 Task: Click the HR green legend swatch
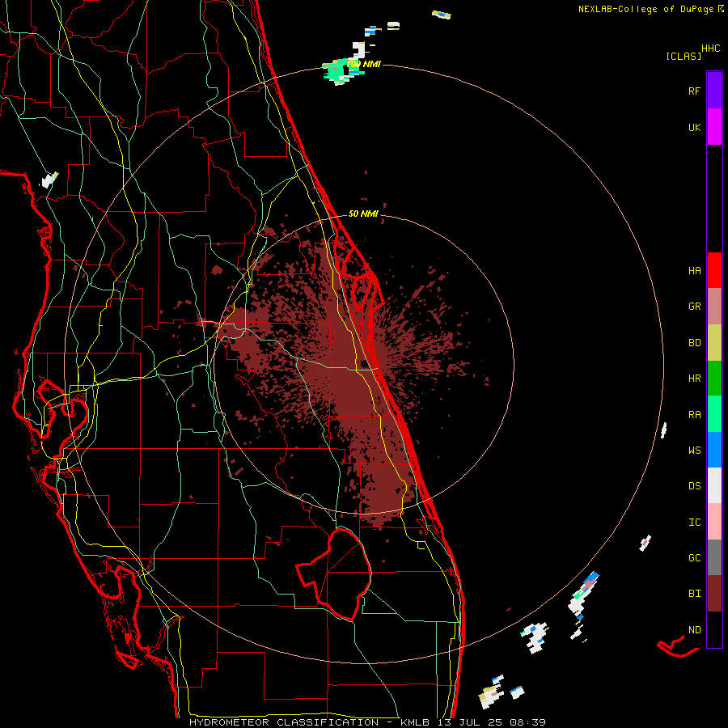click(714, 378)
